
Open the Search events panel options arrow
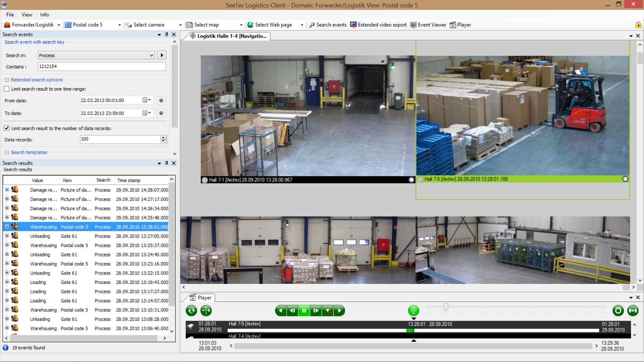click(159, 35)
